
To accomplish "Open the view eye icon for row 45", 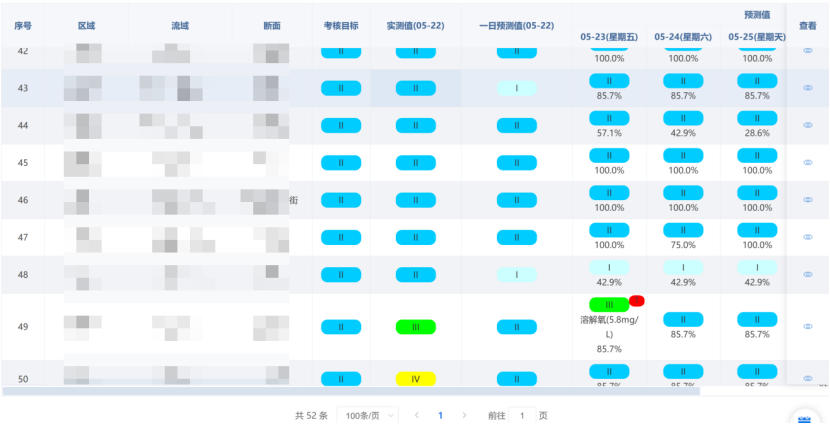I will (808, 163).
